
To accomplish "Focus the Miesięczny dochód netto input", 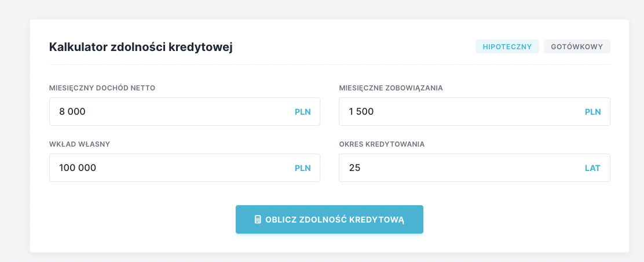I will click(174, 112).
